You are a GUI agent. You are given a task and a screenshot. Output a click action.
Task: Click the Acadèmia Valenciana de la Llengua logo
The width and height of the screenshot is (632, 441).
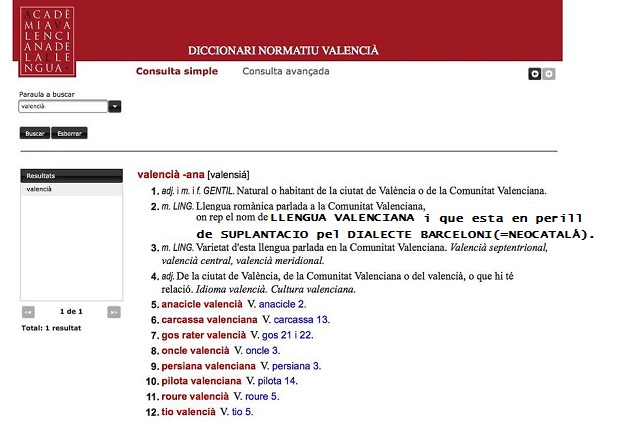[x=47, y=42]
